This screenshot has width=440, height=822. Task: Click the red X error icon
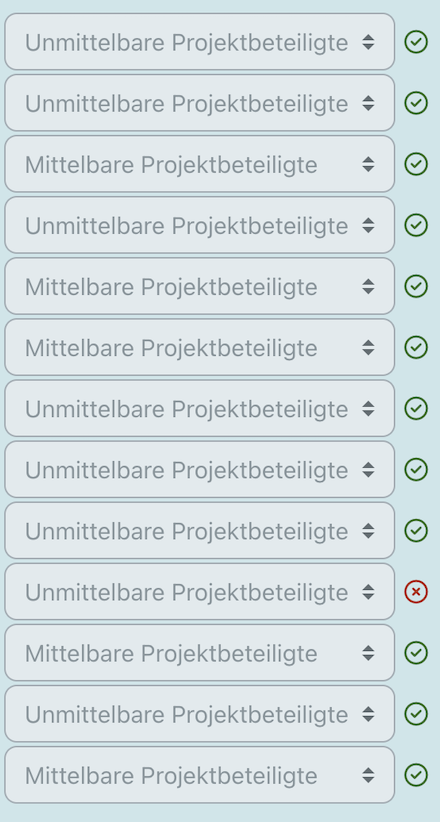pyautogui.click(x=416, y=592)
